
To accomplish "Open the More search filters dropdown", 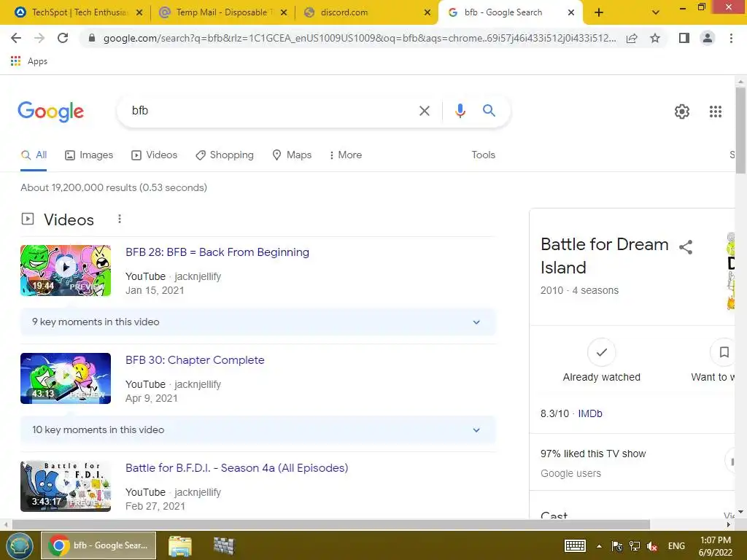I will 345,155.
